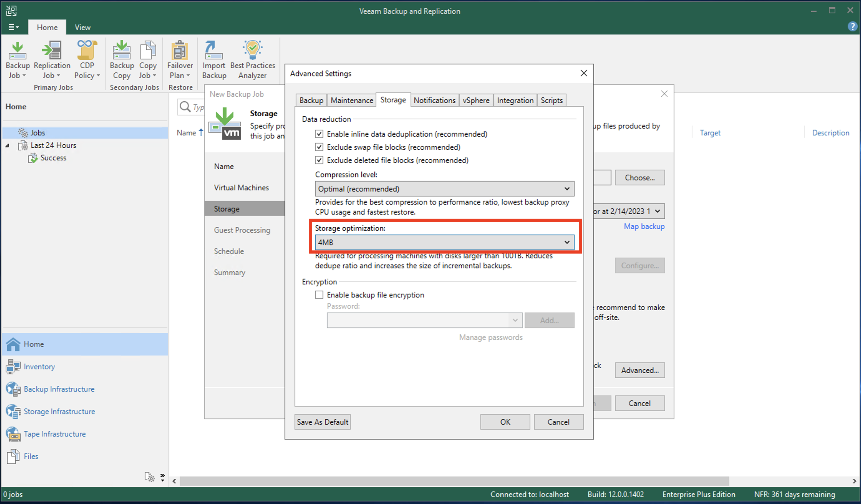Open the vSphere tab

click(x=476, y=100)
